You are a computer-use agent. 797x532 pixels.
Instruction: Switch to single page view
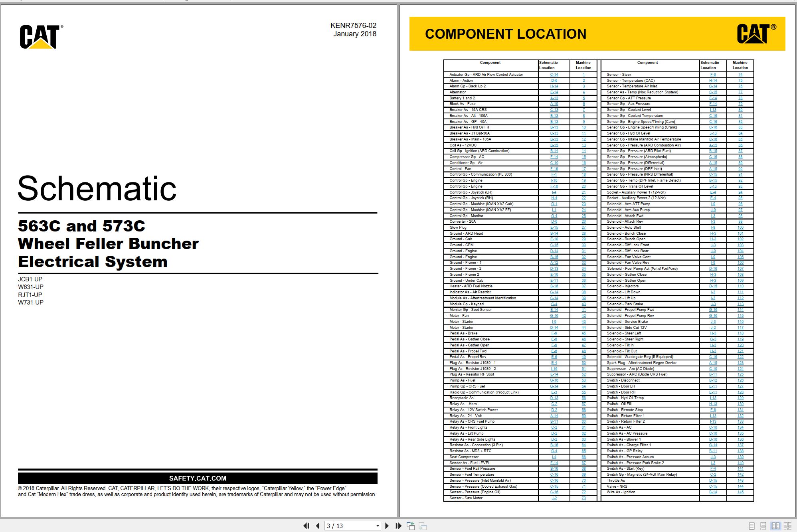(752, 526)
